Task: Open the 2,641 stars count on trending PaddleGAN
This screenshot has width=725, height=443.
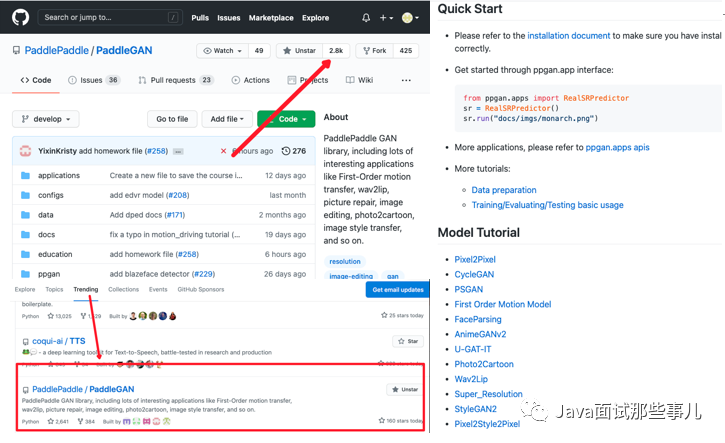Action: pos(58,421)
